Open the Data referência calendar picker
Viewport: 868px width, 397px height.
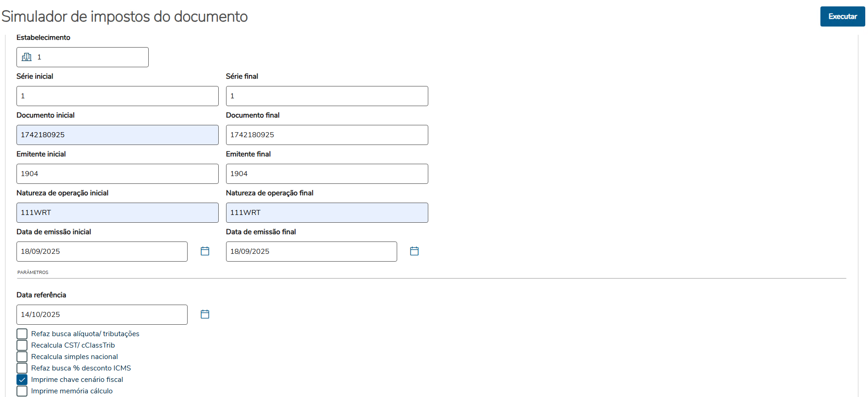pos(205,314)
